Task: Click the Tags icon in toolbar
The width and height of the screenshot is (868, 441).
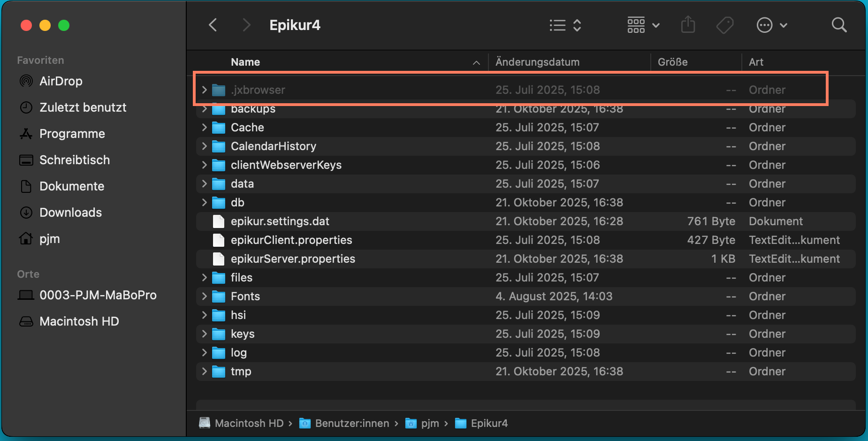Action: 725,25
